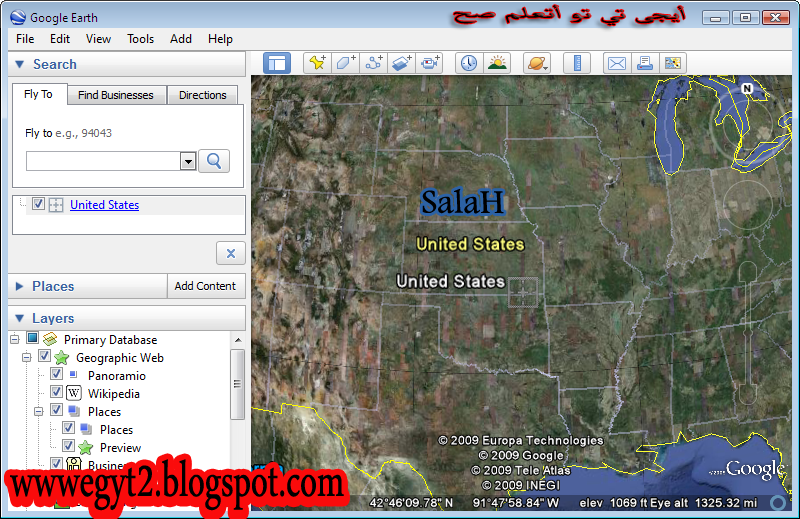Open the Help menu
This screenshot has height=519, width=800.
(x=220, y=39)
